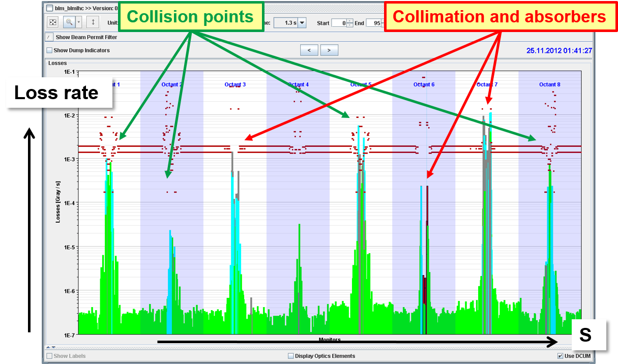Toggle the Show Labels checkbox
The height and width of the screenshot is (364, 618).
(49, 356)
